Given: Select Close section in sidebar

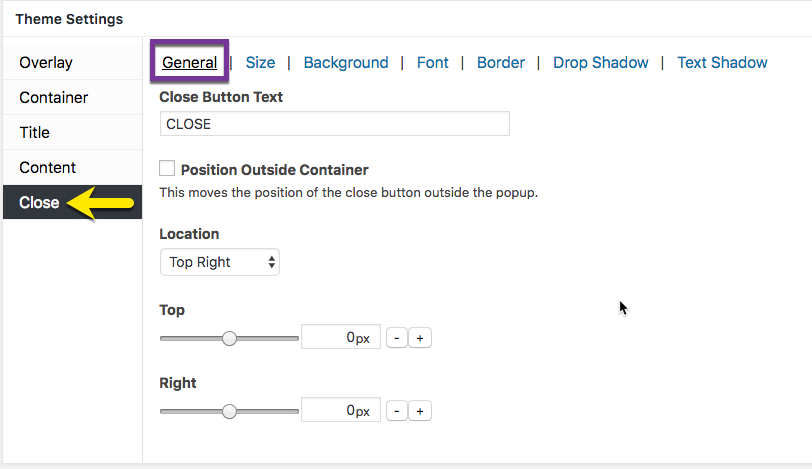Looking at the screenshot, I should [40, 203].
